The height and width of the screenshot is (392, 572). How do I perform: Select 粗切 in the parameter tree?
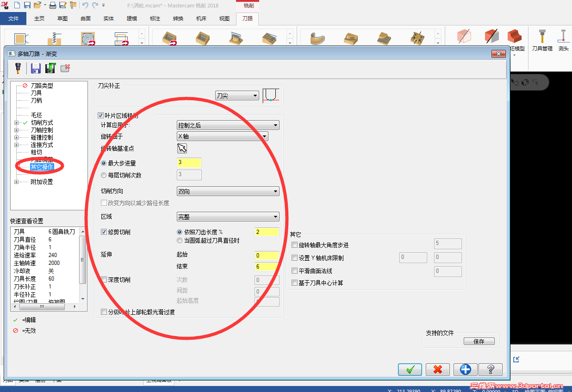point(36,152)
